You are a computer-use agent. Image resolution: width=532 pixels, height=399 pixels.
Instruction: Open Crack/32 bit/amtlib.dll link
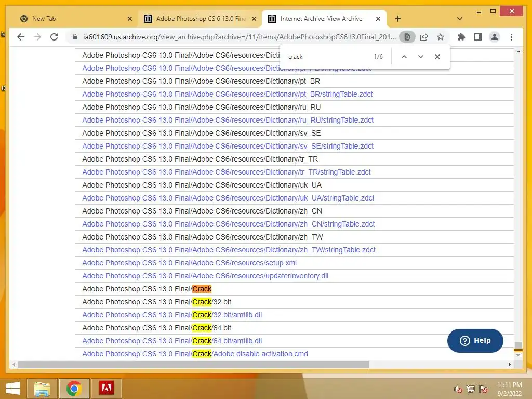coord(172,315)
